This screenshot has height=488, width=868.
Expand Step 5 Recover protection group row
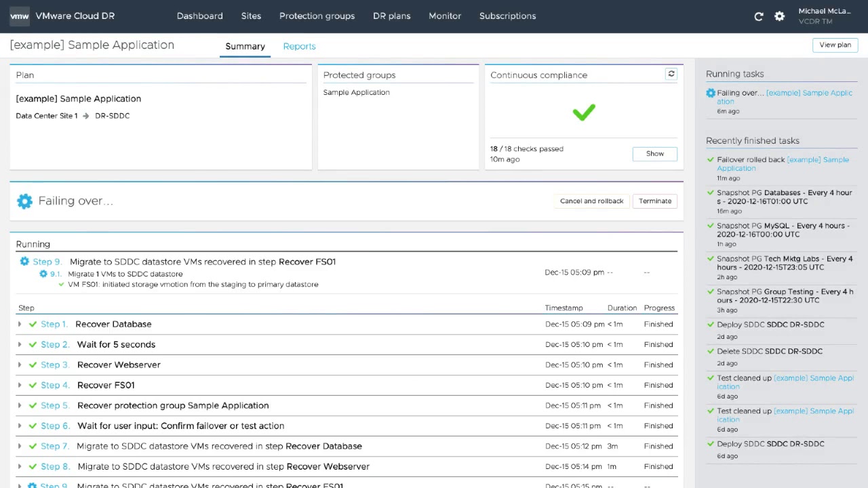(x=20, y=405)
